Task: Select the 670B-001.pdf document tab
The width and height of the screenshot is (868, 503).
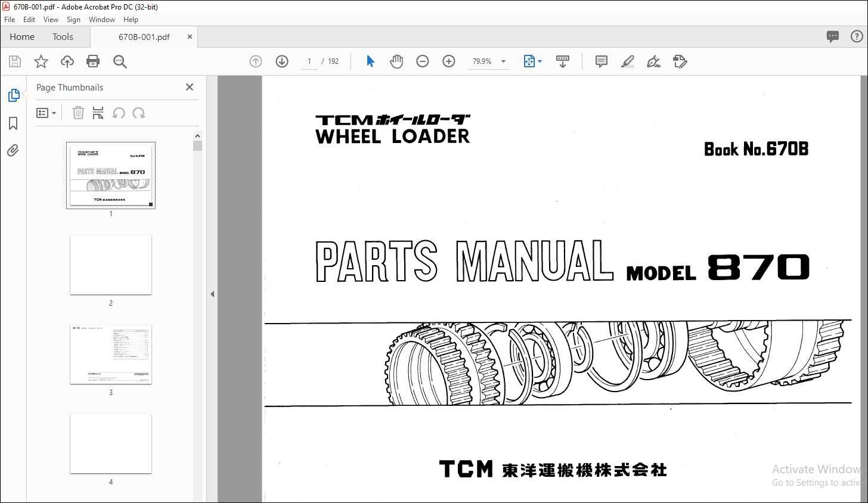Action: 144,37
